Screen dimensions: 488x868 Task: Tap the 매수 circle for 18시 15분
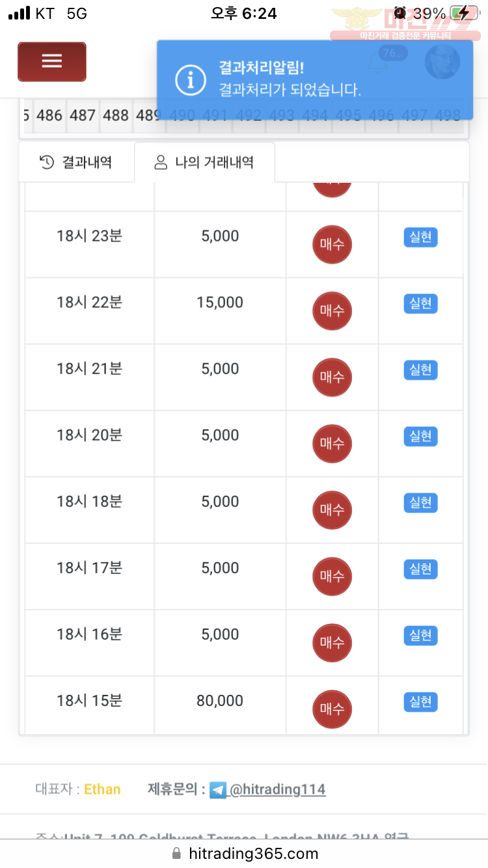pyautogui.click(x=332, y=709)
